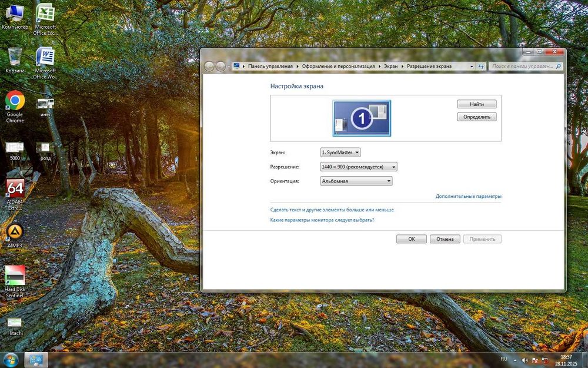588x368 pixels.
Task: Open the Компьютер desktop icon
Action: pos(15,16)
